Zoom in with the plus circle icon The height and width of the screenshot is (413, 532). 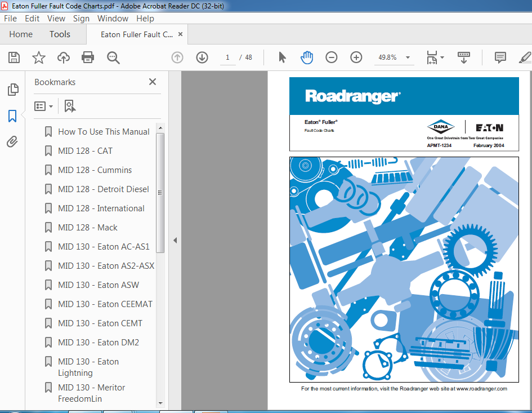coord(356,57)
